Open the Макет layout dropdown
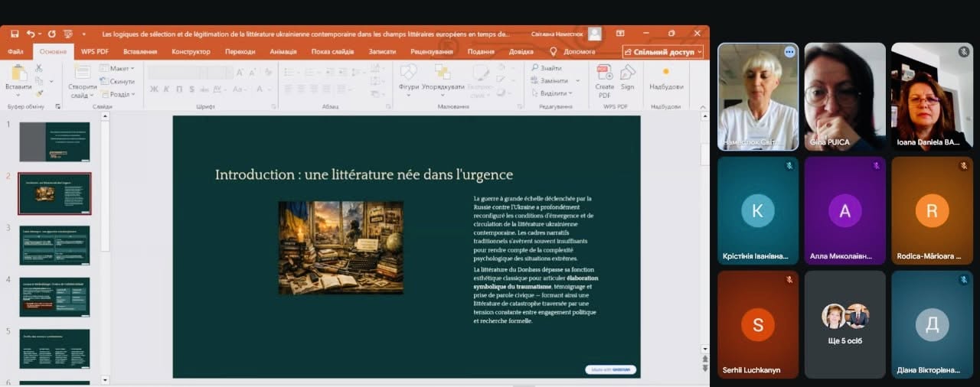This screenshot has width=980, height=387. [x=116, y=69]
